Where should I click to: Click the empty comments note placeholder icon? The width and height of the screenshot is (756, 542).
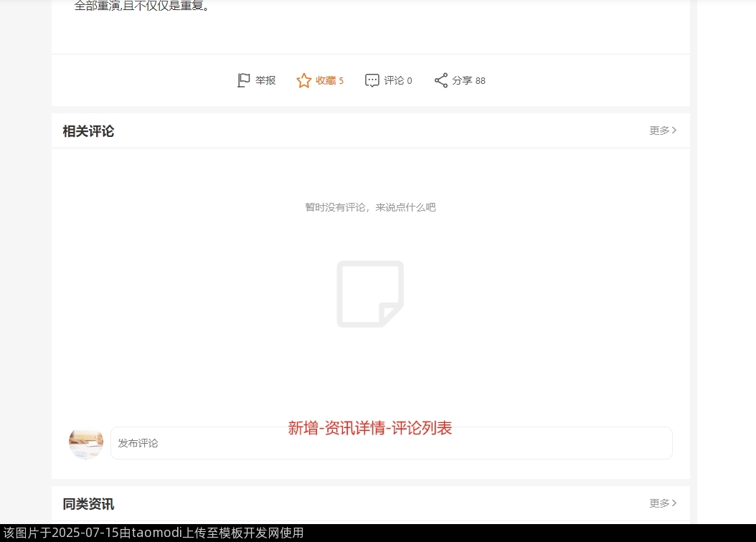(x=370, y=294)
